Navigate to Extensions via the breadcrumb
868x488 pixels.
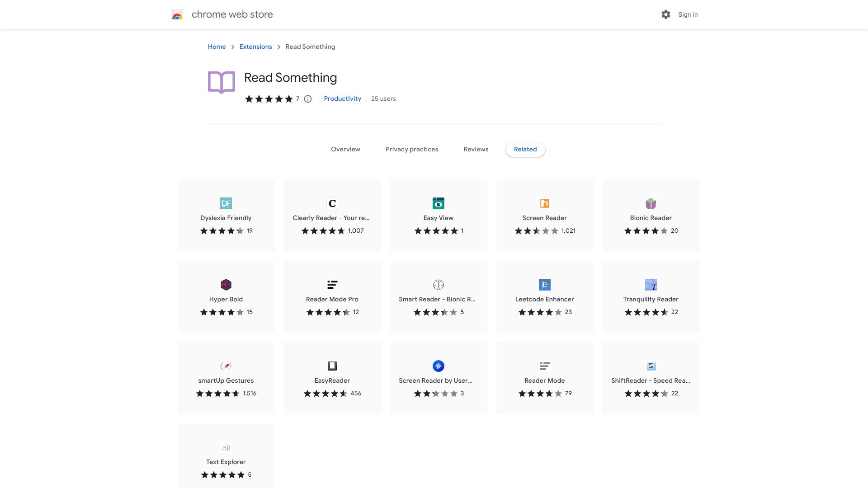coord(255,47)
